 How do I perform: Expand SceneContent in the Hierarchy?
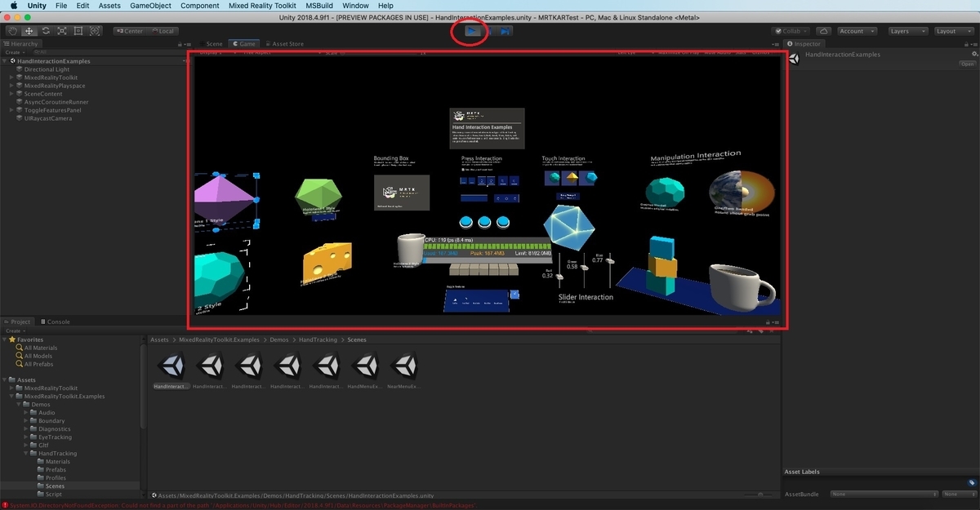click(12, 94)
